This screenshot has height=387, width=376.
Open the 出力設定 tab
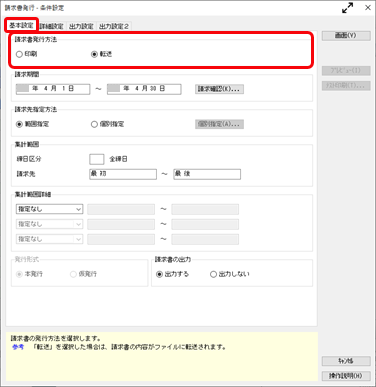pos(81,26)
